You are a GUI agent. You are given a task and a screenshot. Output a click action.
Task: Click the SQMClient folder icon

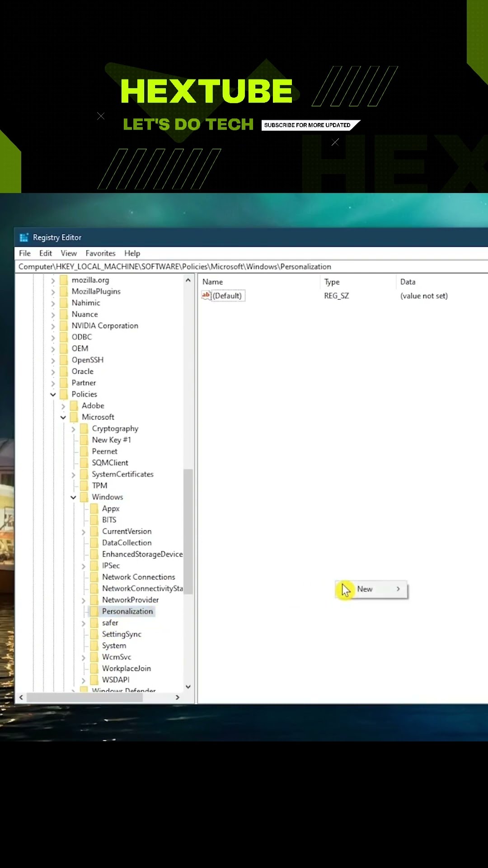pos(84,462)
